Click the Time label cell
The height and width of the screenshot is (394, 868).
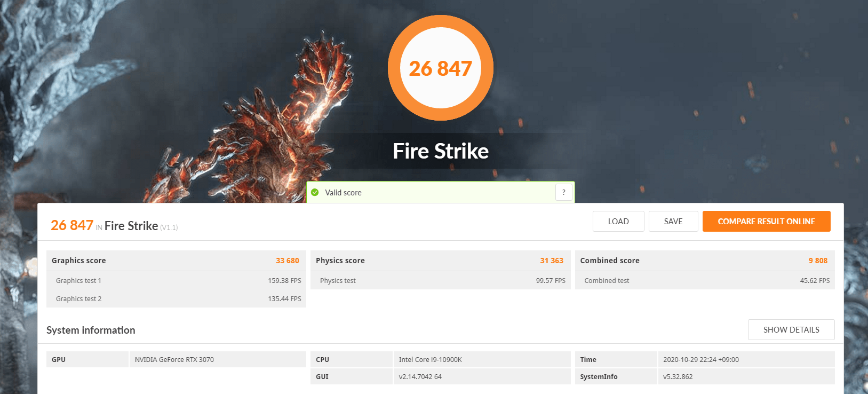616,359
